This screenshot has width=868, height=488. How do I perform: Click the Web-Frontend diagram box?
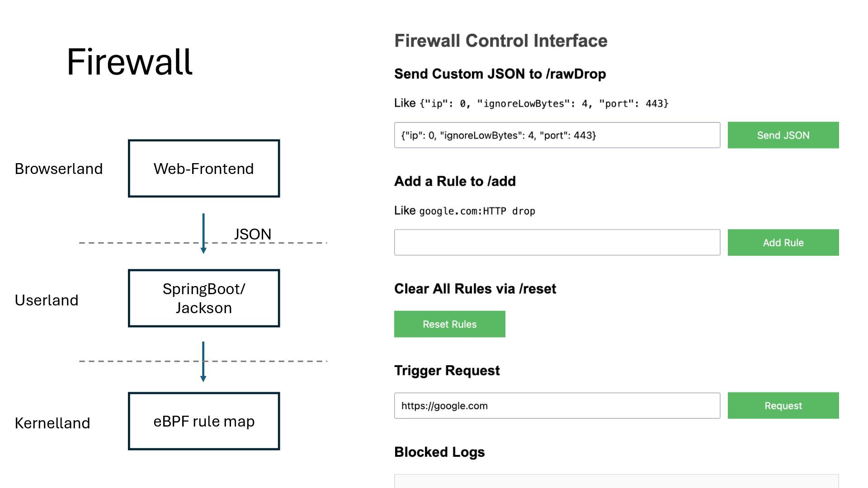click(x=204, y=169)
